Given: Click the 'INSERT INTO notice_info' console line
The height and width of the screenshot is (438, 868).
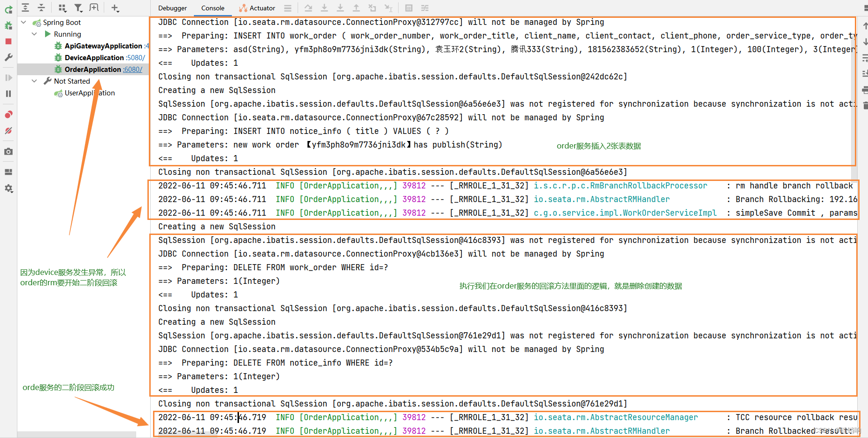Looking at the screenshot, I should [303, 131].
